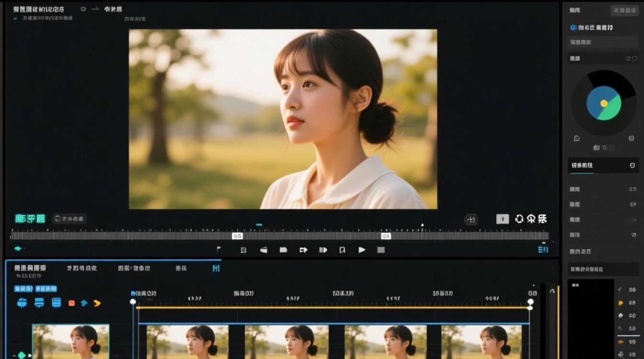
Task: Click the yellow range bar above the clips
Action: coord(333,307)
